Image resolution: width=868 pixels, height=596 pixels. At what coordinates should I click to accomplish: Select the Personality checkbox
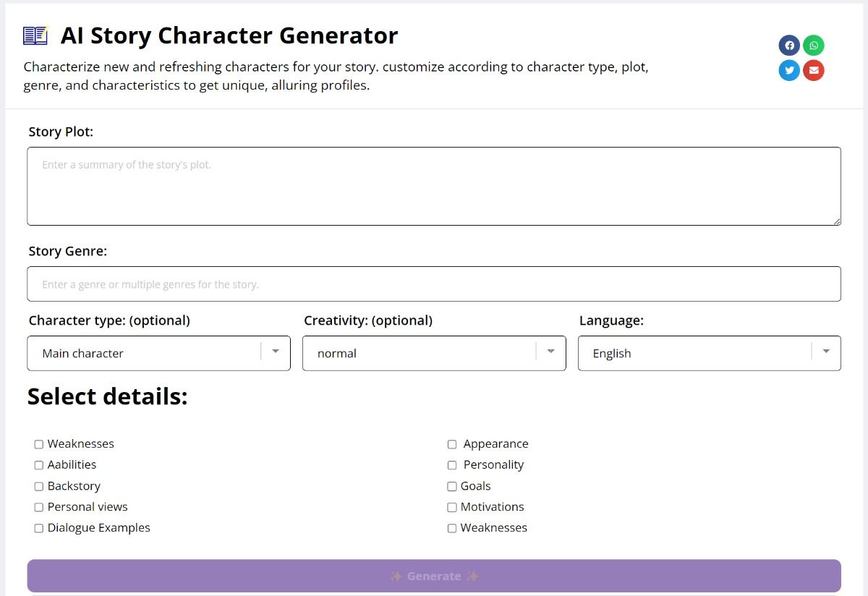click(452, 465)
